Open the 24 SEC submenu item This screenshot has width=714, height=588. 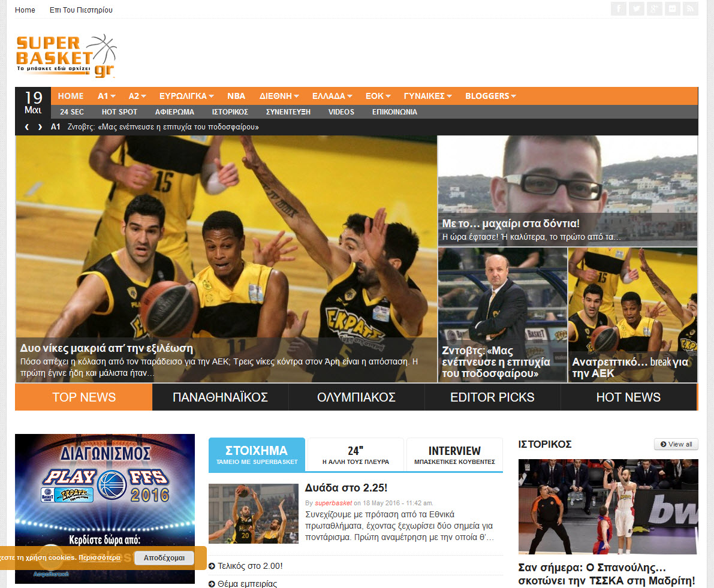(x=72, y=112)
